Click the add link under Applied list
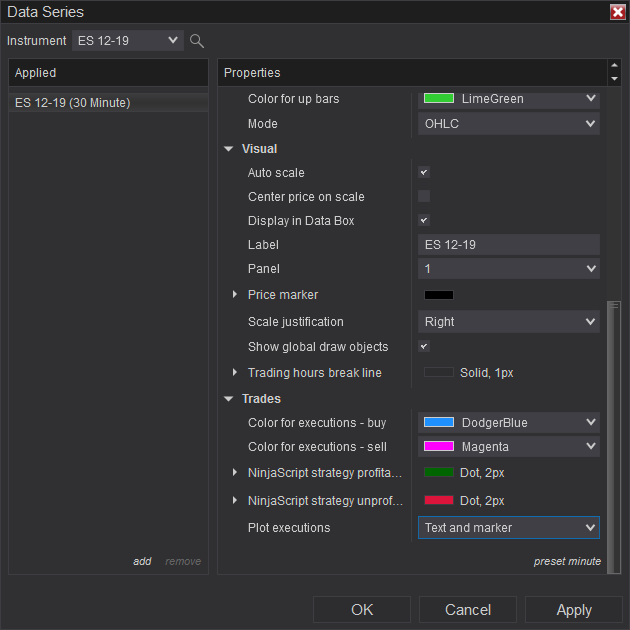The height and width of the screenshot is (630, 630). tap(142, 562)
